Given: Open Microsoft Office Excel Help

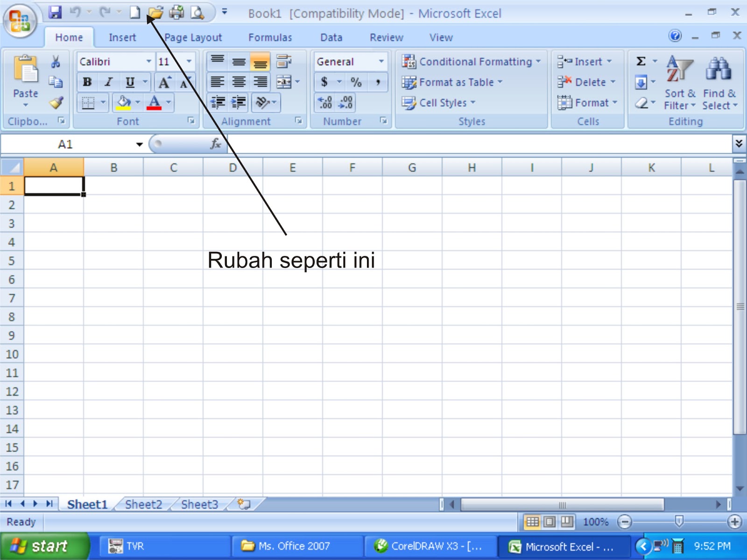Looking at the screenshot, I should point(675,35).
